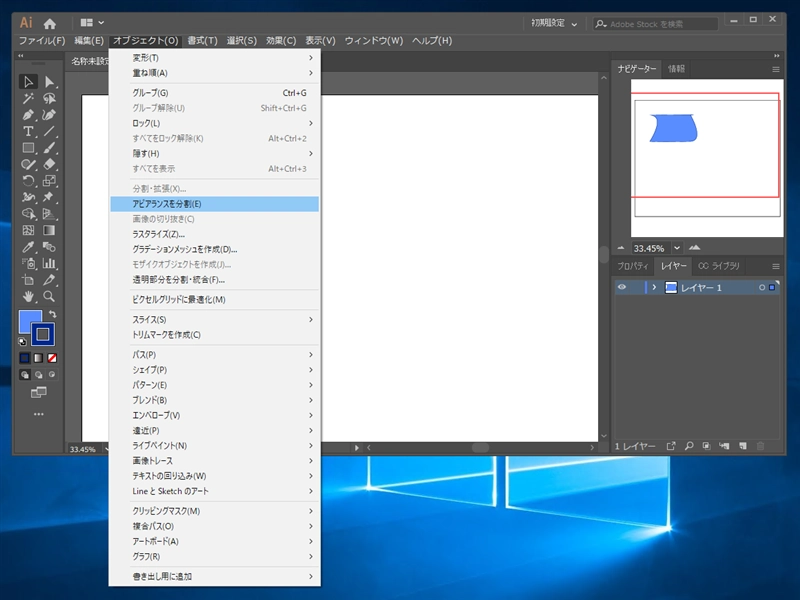
Task: Switch to Draw Behind mode
Action: tap(38, 375)
